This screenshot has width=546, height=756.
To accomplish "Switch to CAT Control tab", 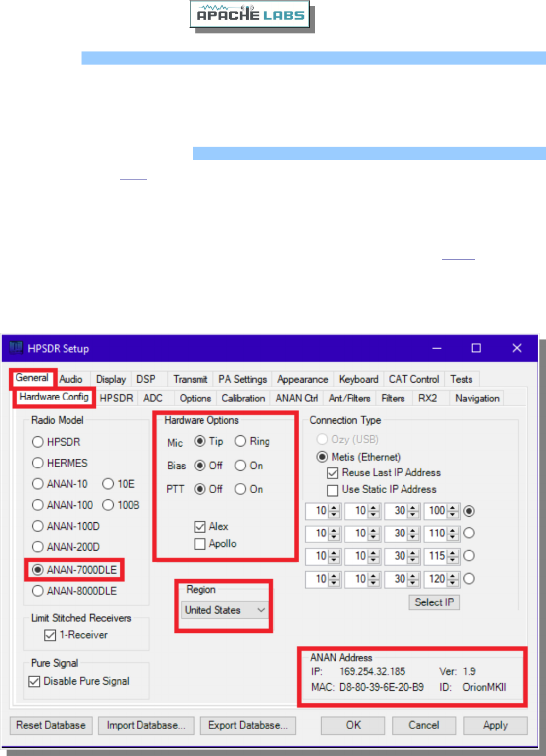I will point(414,379).
